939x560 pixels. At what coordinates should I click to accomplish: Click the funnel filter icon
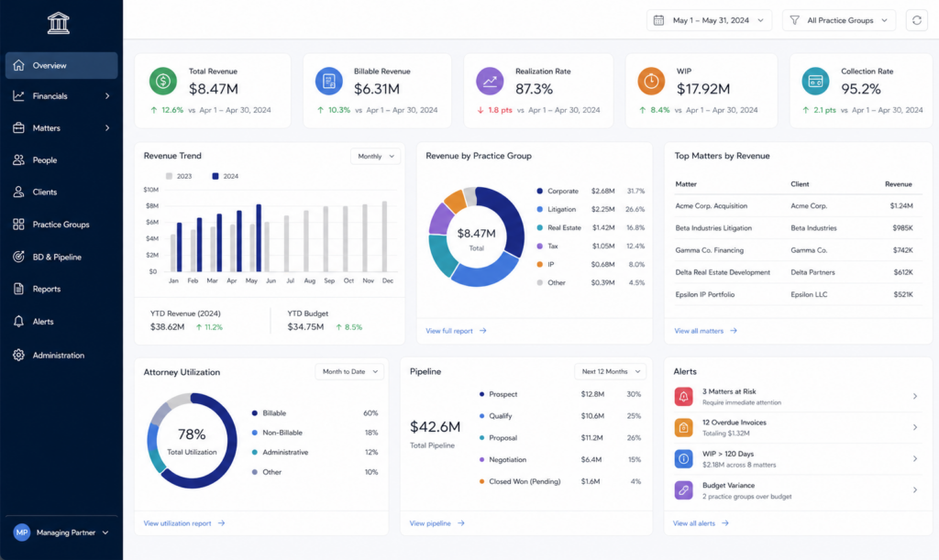(795, 20)
